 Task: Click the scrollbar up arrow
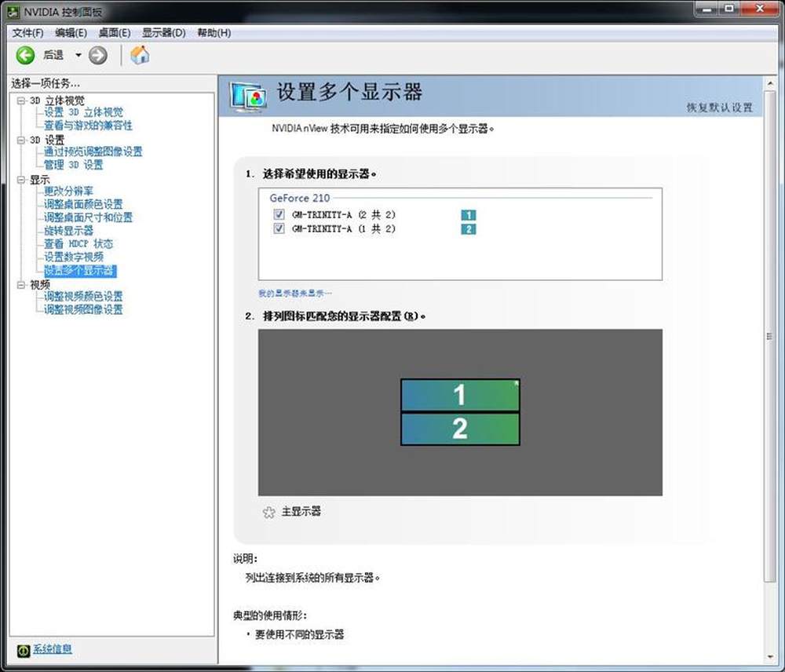[770, 84]
